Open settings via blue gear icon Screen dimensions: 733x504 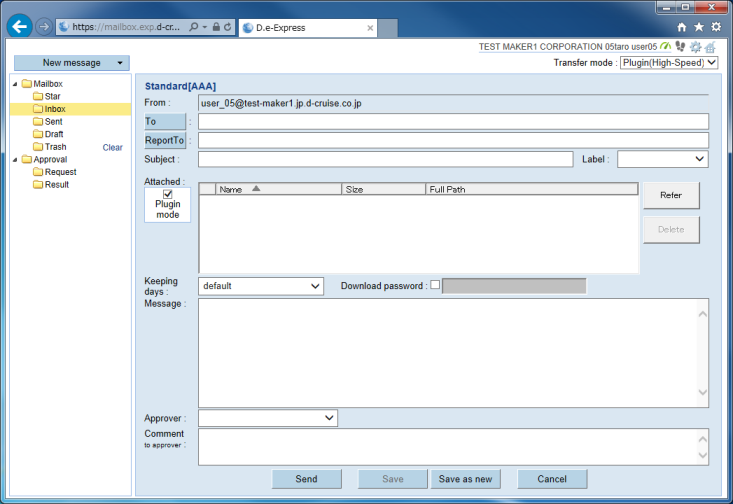click(x=695, y=47)
